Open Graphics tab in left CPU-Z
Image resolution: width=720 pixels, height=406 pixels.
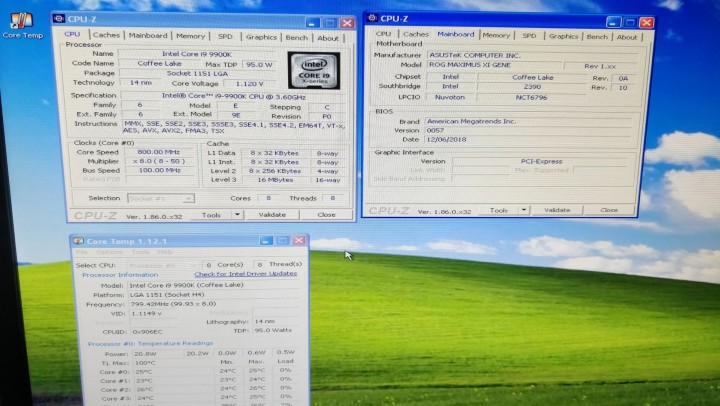pos(261,37)
